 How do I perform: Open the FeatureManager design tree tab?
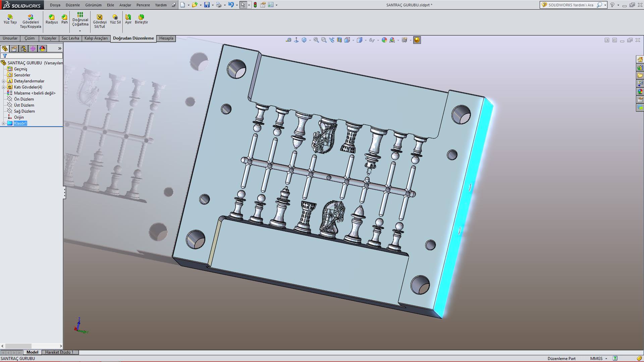tap(5, 49)
